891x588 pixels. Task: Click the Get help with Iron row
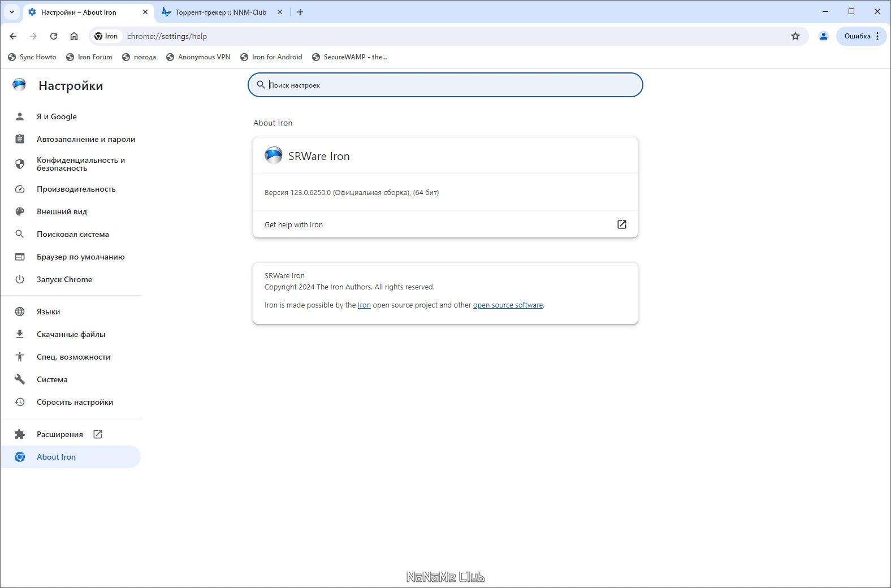[445, 224]
